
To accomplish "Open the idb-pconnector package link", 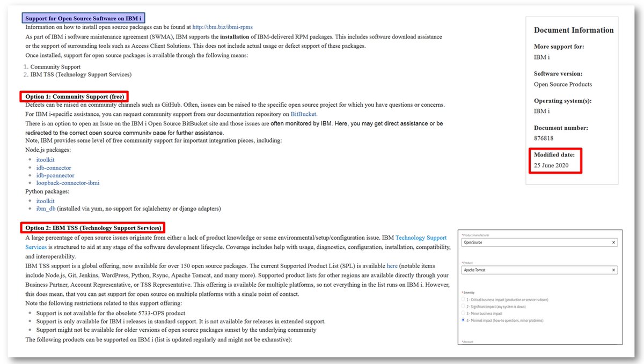I will pos(55,175).
